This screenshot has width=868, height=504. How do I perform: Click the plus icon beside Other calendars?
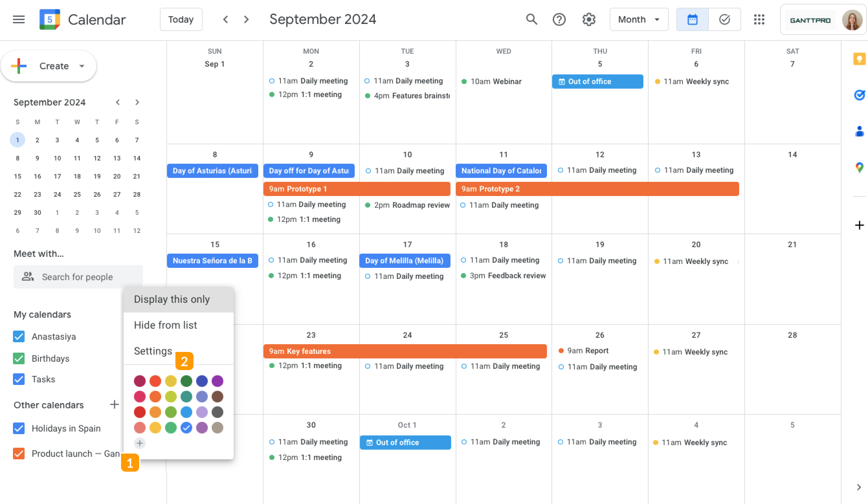[x=114, y=404]
